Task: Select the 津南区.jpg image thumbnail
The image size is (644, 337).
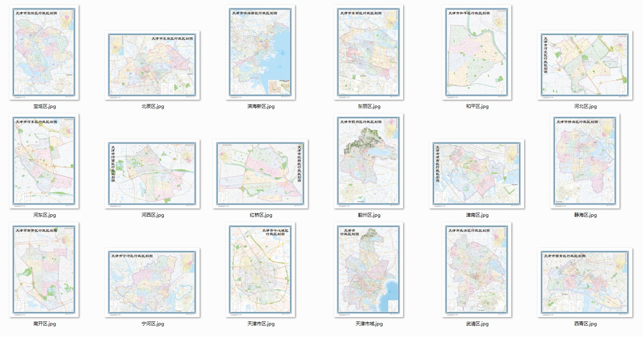Action: pos(477,174)
